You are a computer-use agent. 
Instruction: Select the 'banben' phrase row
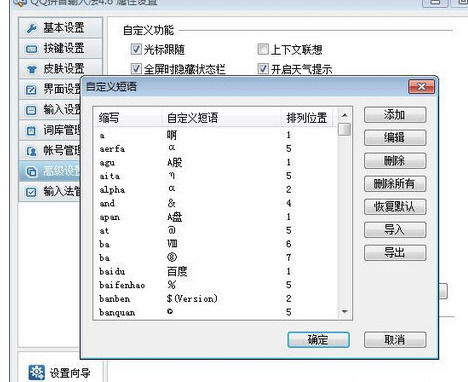pyautogui.click(x=216, y=299)
